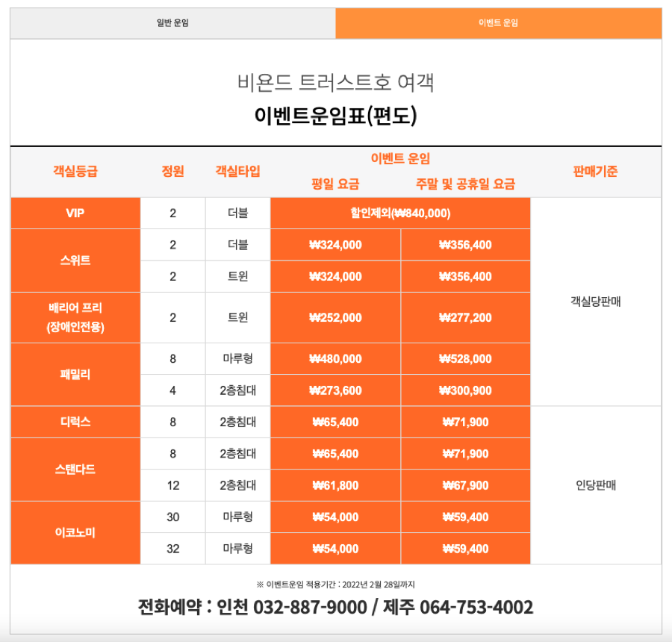Click the 객실타입 column header
The image size is (672, 642).
[238, 172]
